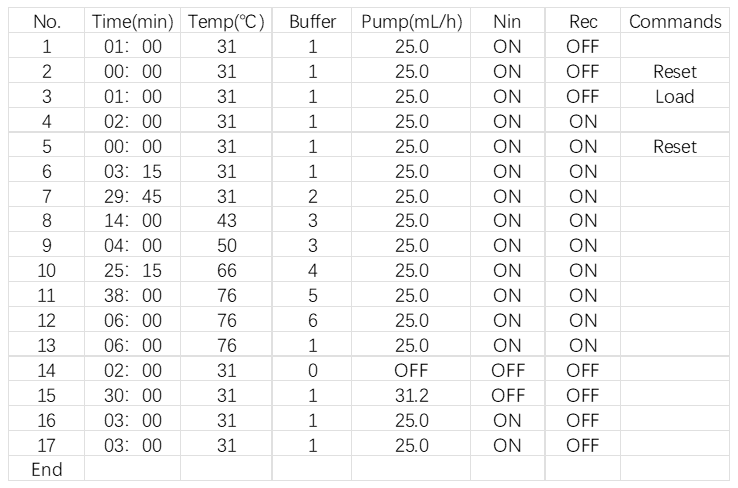Select the 38:00 time cell in row 11

pos(133,296)
